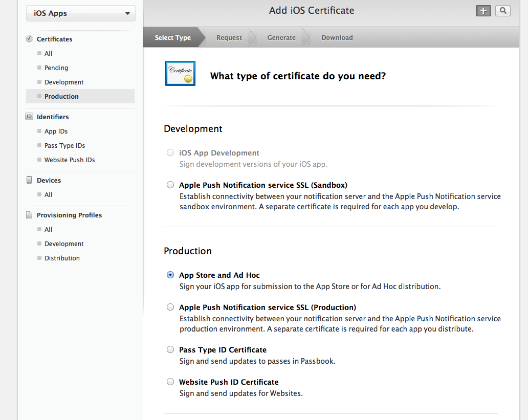The width and height of the screenshot is (528, 420).
Task: Select iOS App Development radio button
Action: point(170,152)
